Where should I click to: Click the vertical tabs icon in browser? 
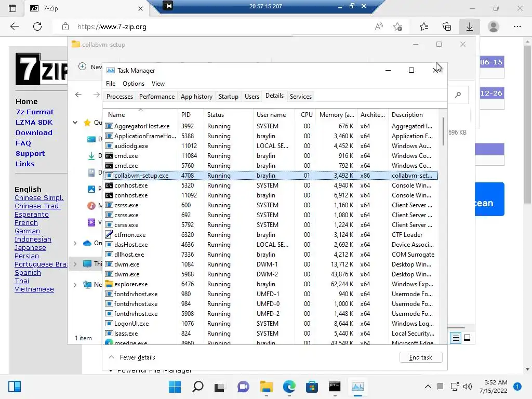[x=12, y=8]
